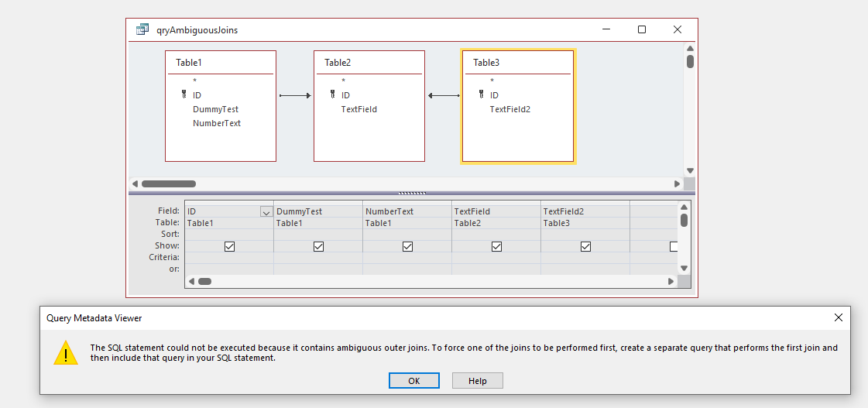This screenshot has height=408, width=868.
Task: Click the 'or' cell under NumberText column
Action: [407, 269]
